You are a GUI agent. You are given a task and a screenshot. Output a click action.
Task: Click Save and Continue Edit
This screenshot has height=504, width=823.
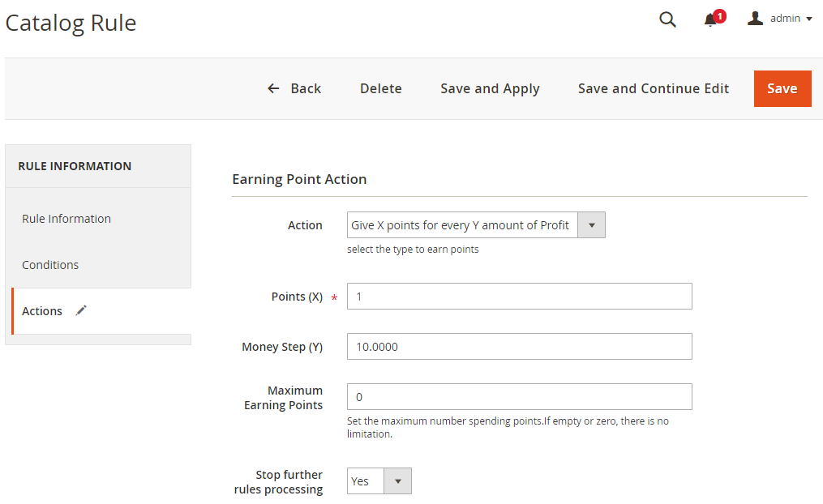[x=653, y=88]
